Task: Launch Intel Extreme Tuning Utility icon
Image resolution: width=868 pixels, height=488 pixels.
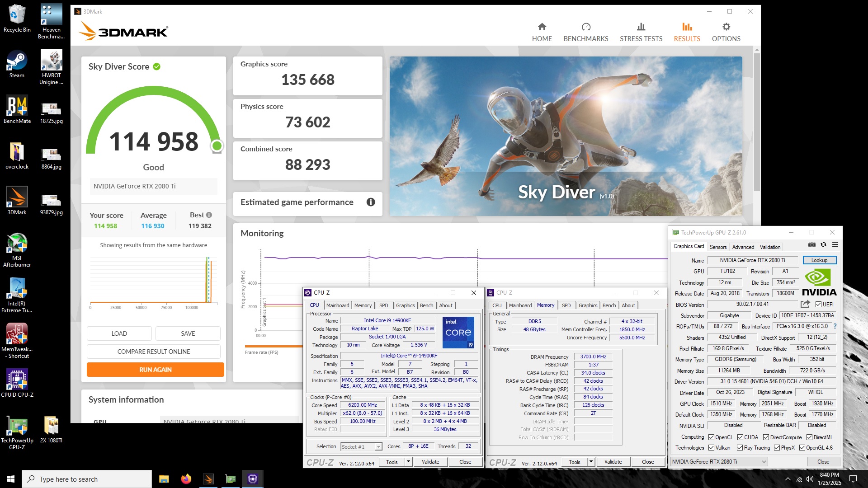Action: [17, 295]
